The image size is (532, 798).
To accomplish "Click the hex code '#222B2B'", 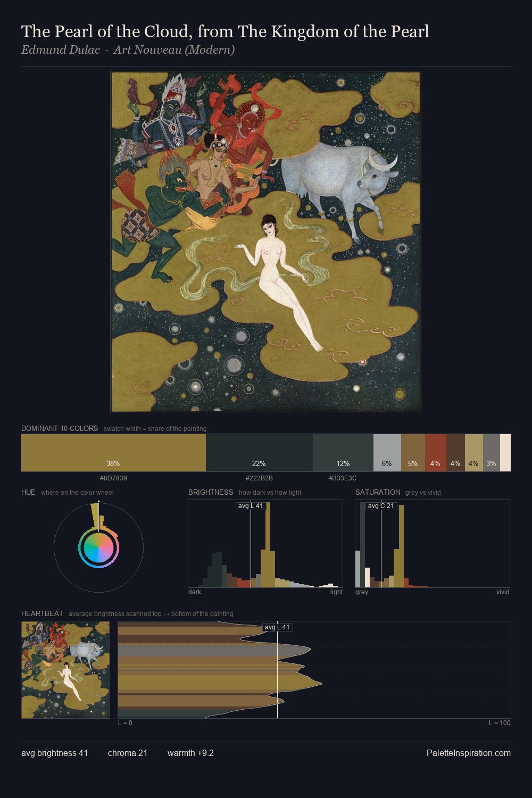I will click(x=259, y=478).
